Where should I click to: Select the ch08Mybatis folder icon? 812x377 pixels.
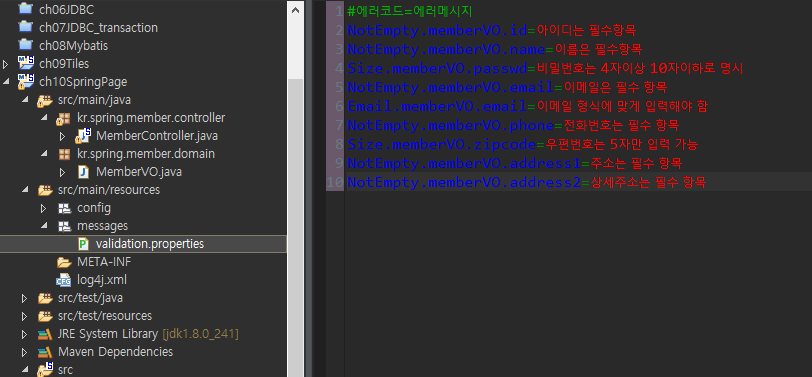tap(25, 45)
